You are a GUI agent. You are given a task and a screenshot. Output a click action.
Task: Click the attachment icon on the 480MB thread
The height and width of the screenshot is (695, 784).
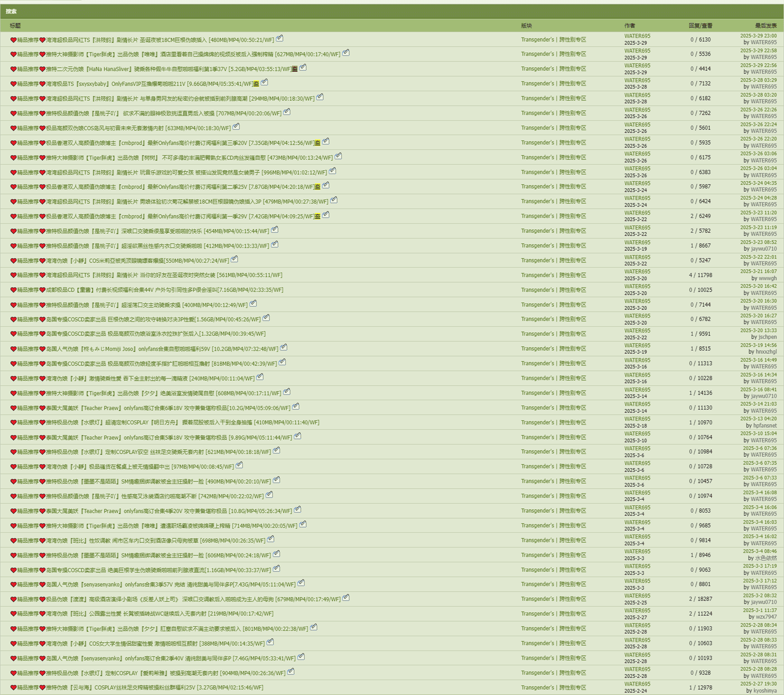pos(280,39)
